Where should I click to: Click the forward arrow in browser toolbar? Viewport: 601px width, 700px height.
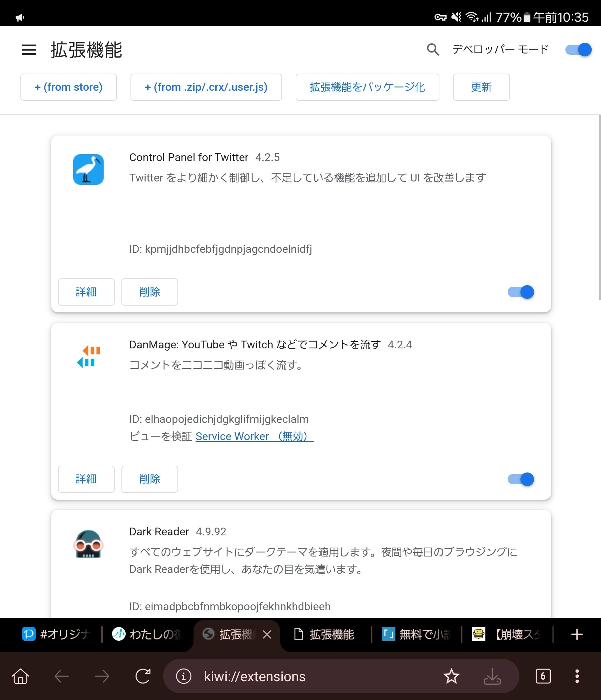102,676
